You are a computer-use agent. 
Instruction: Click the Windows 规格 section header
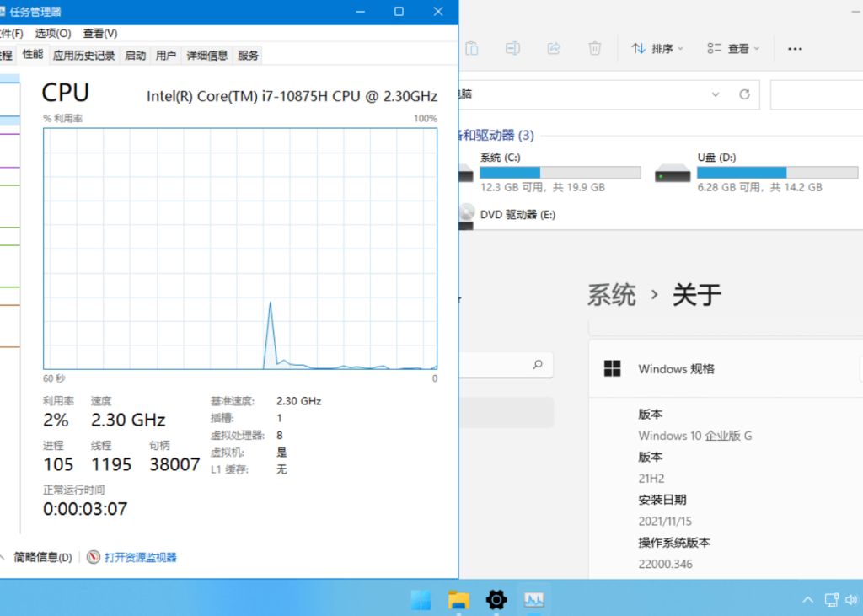pos(726,369)
